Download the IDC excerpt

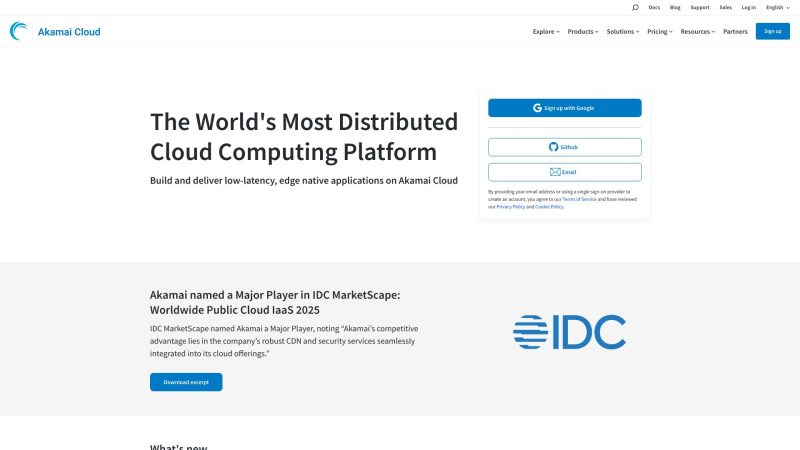click(186, 382)
